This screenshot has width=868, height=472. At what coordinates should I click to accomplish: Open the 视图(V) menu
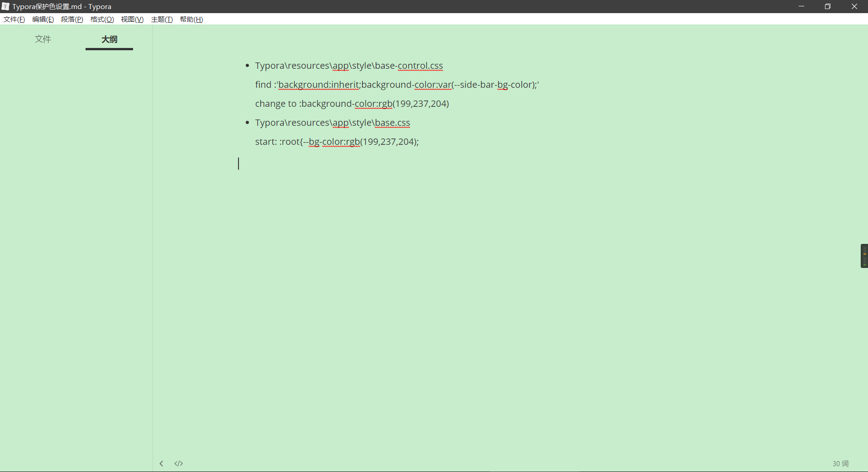pyautogui.click(x=132, y=19)
